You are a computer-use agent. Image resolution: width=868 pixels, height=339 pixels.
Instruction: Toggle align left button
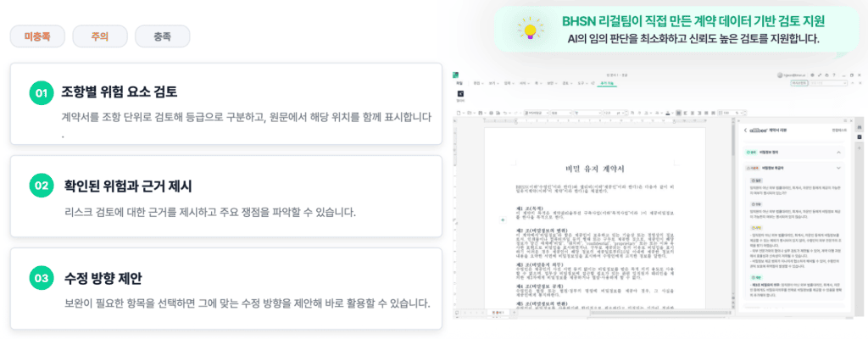pos(685,113)
